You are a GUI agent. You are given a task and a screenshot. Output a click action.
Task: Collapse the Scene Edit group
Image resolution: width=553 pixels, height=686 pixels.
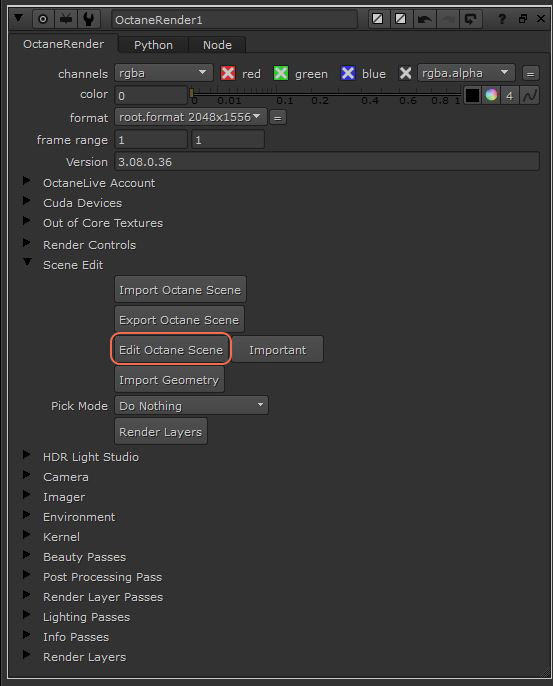point(27,262)
